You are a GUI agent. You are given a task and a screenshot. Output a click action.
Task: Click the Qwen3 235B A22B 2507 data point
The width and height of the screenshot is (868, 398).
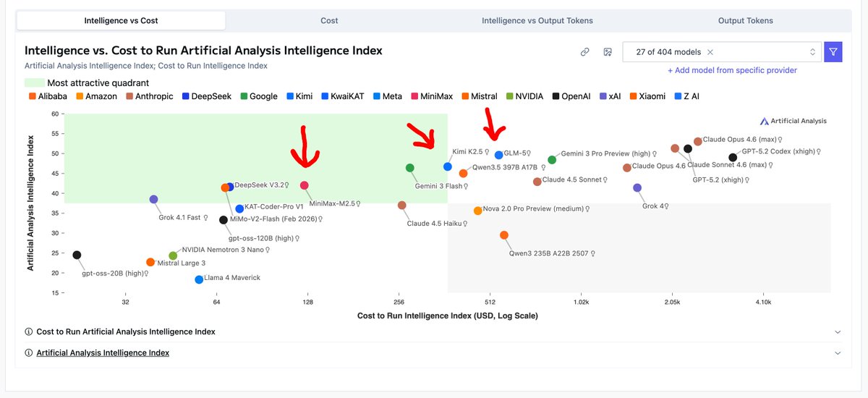(503, 235)
